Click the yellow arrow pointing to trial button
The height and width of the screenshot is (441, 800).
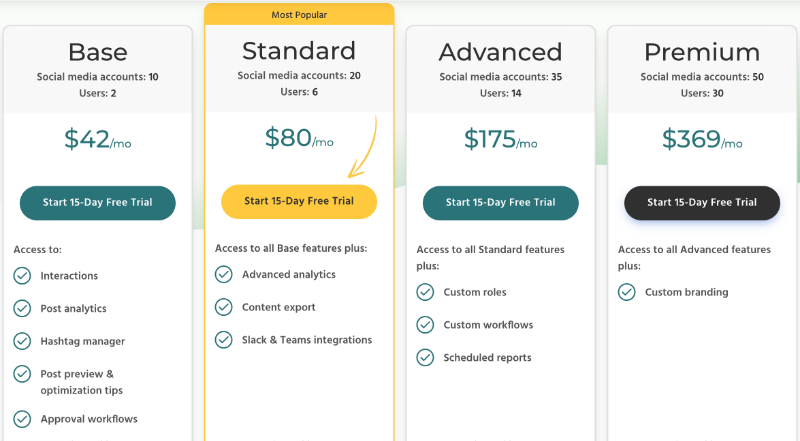pyautogui.click(x=363, y=146)
